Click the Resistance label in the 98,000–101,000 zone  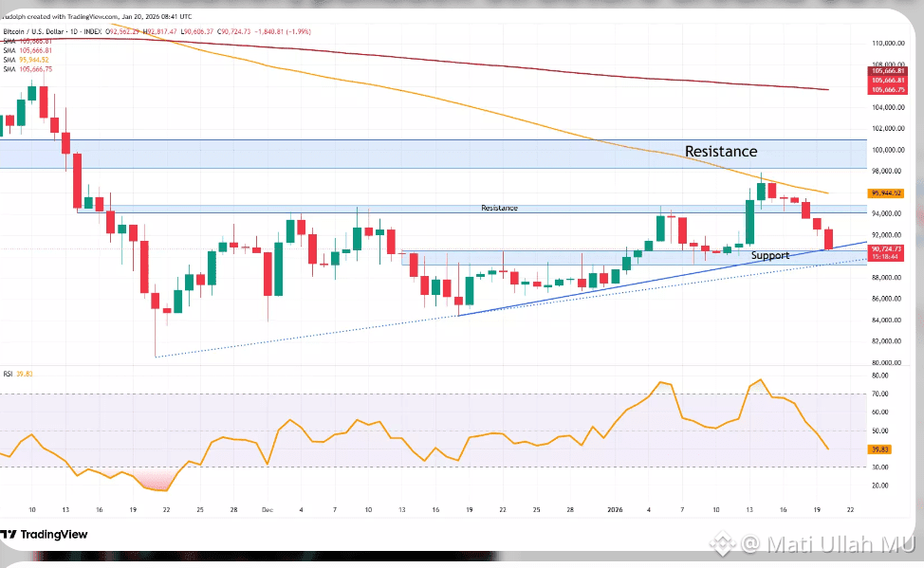point(721,152)
